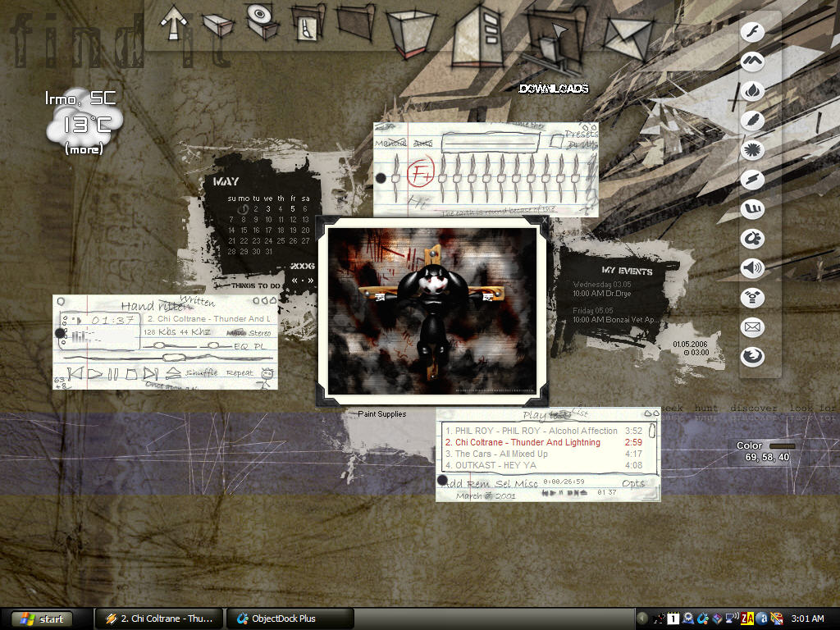The height and width of the screenshot is (630, 840).
Task: Click the (more) link on weather widget
Action: point(84,149)
